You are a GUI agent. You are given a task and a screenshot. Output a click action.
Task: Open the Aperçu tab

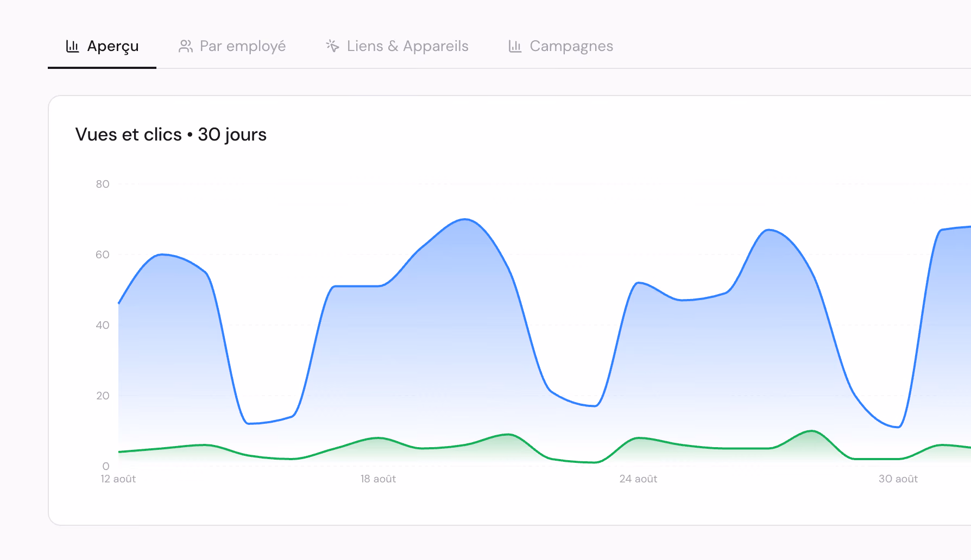pyautogui.click(x=102, y=46)
